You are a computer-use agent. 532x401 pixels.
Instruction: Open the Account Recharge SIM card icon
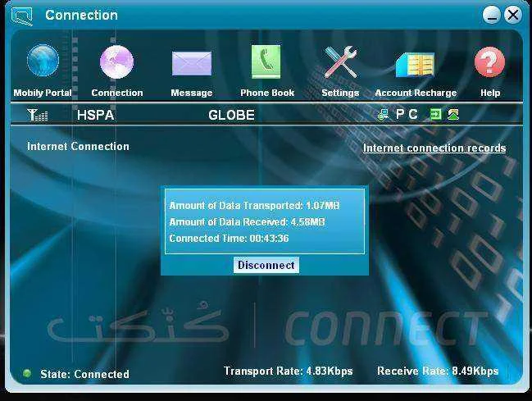(415, 65)
